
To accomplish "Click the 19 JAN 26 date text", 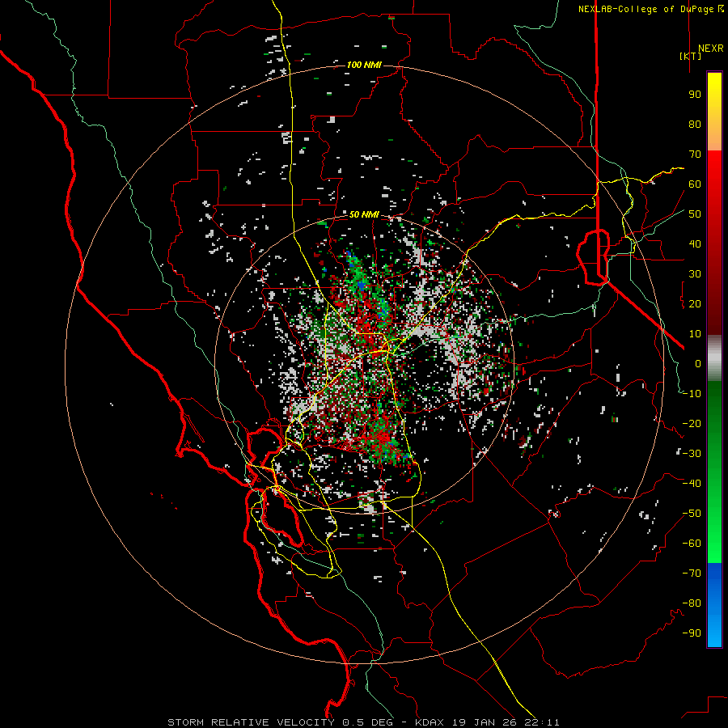I will pos(484,722).
